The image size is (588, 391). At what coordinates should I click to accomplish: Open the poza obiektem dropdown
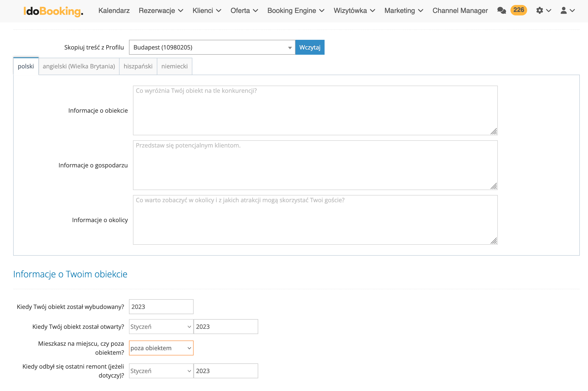161,348
